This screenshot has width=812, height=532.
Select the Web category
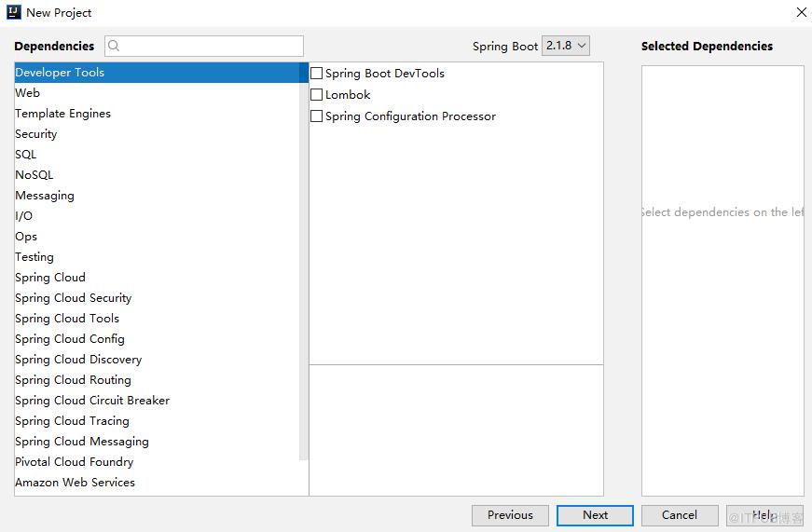pyautogui.click(x=157, y=93)
